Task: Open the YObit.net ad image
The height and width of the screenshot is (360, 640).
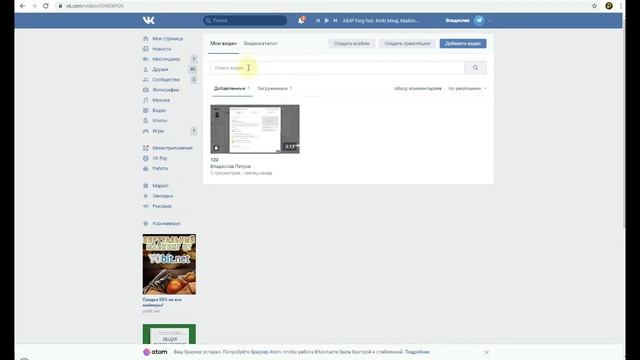Action: point(169,264)
